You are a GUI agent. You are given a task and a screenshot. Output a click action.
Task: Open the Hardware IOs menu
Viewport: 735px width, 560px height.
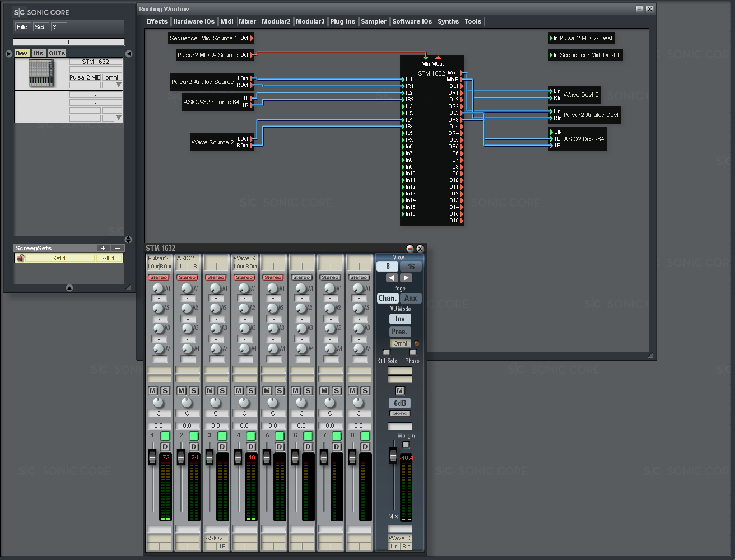tap(194, 21)
